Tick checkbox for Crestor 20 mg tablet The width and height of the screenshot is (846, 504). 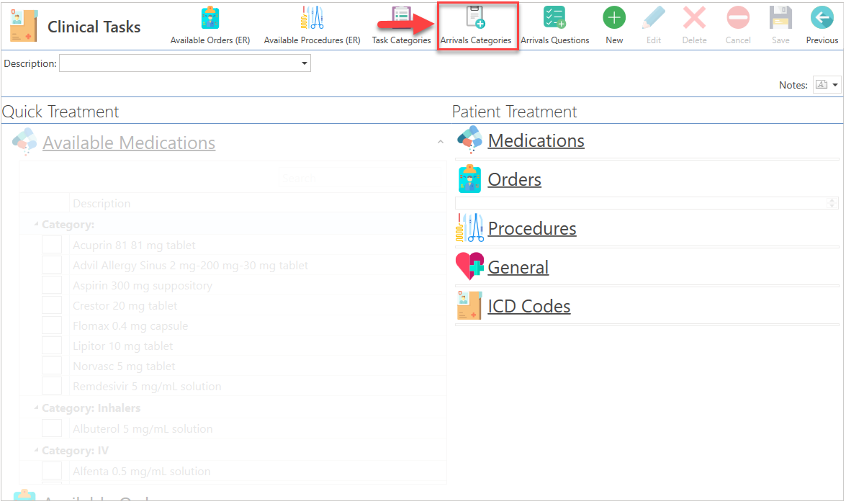coord(52,305)
